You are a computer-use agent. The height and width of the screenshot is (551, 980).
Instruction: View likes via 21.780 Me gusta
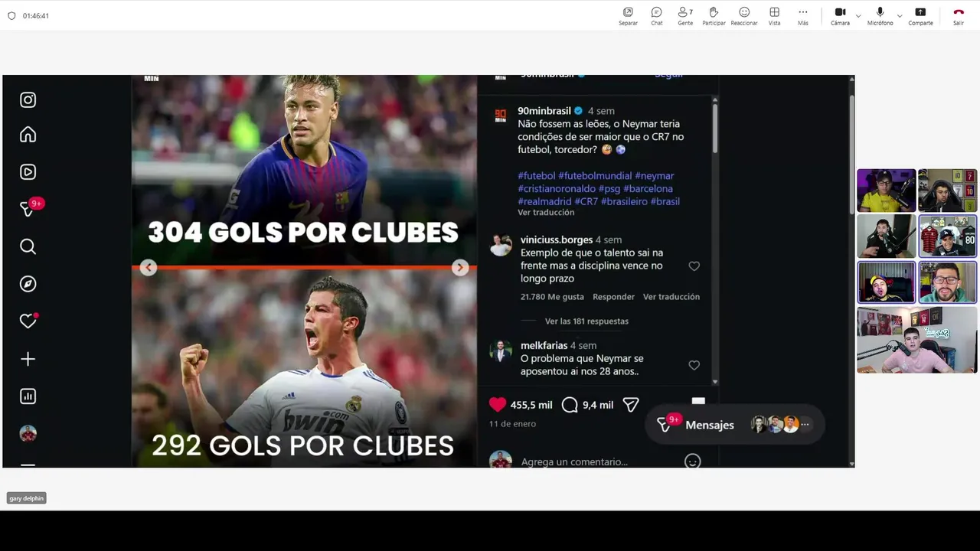pos(552,297)
